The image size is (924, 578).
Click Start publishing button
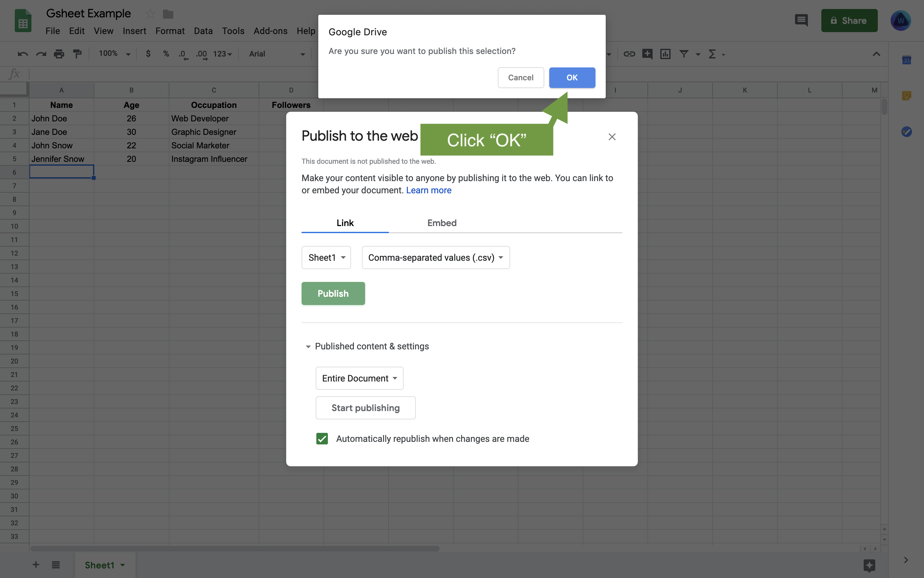[x=365, y=408]
